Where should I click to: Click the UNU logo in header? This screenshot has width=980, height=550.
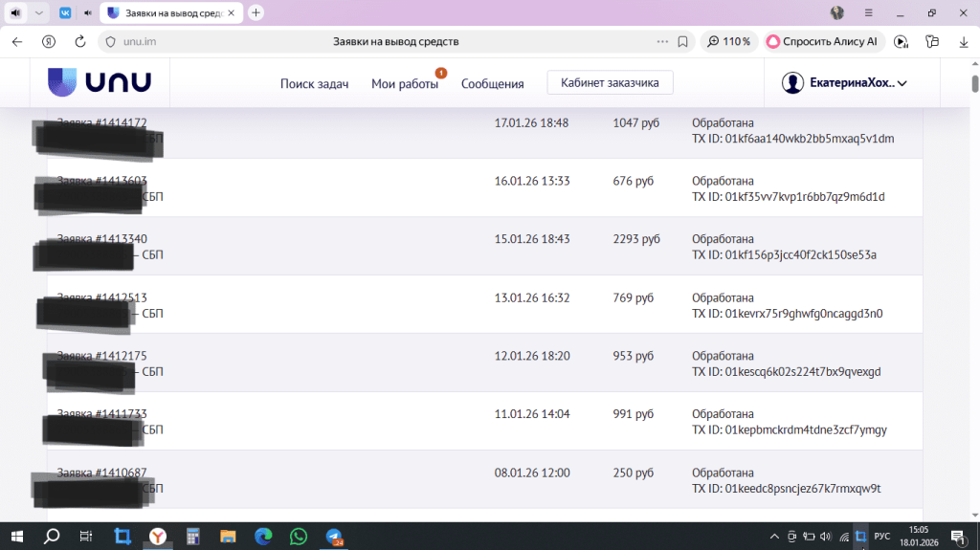point(100,82)
